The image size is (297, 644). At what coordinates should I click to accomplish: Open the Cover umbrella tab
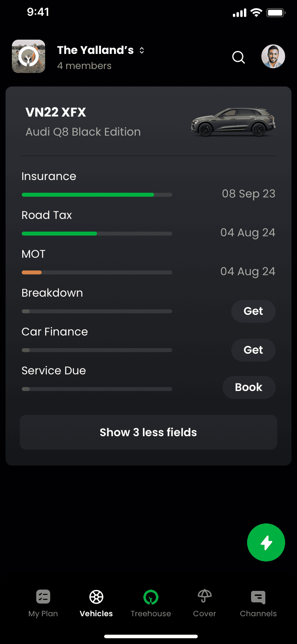(x=204, y=604)
